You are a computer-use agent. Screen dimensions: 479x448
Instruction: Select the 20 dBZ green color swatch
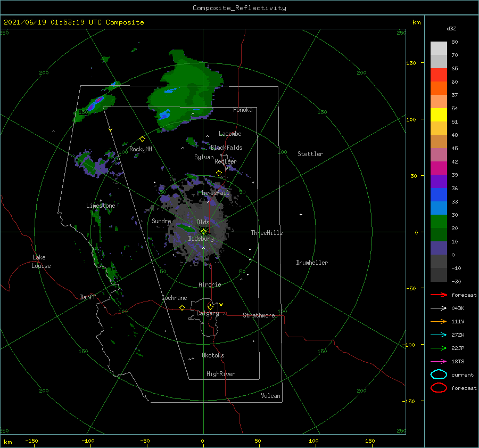point(439,221)
